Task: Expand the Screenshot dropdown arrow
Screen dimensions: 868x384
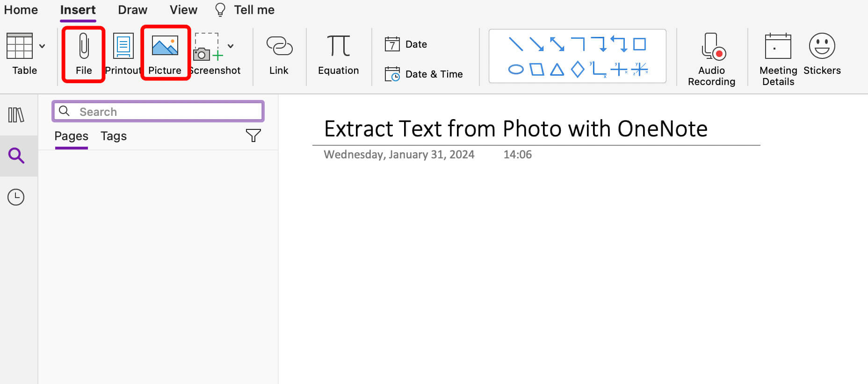Action: (x=231, y=46)
